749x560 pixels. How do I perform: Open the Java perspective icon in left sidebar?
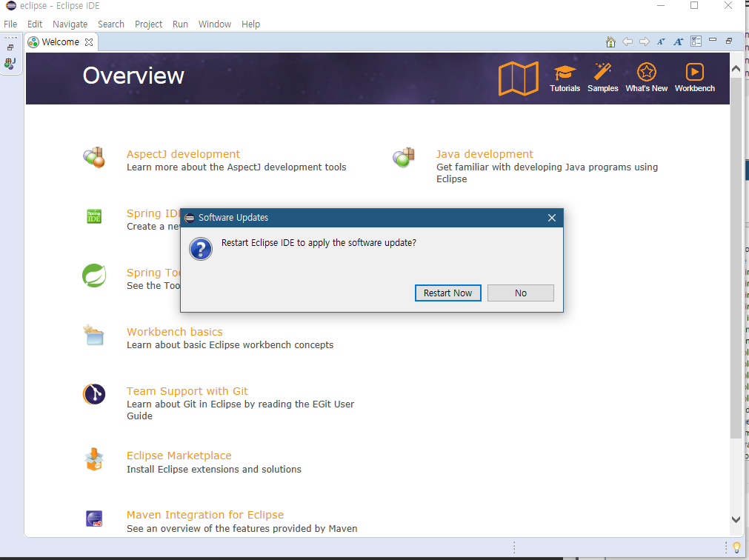[10, 63]
